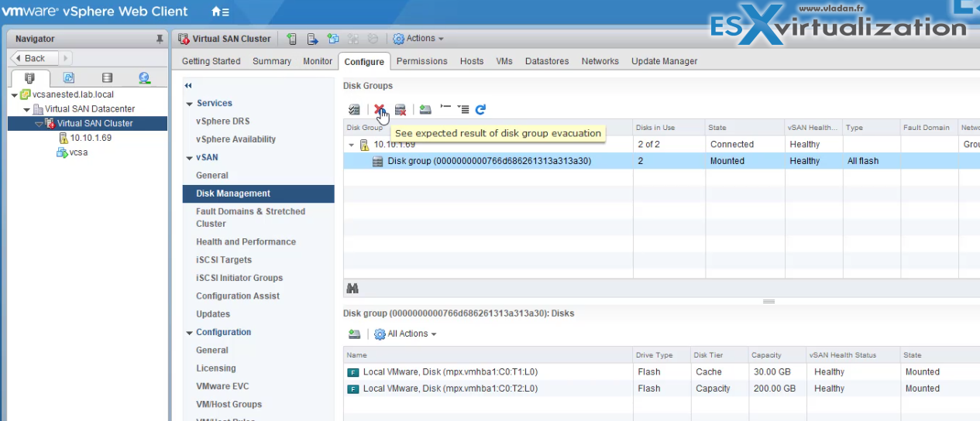Open the Summary tab
The width and height of the screenshot is (980, 421).
(x=272, y=61)
